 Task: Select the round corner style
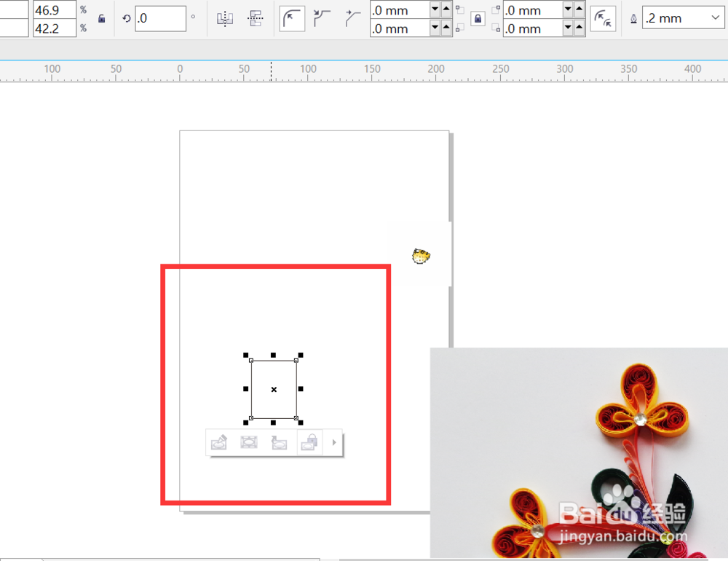pyautogui.click(x=292, y=19)
